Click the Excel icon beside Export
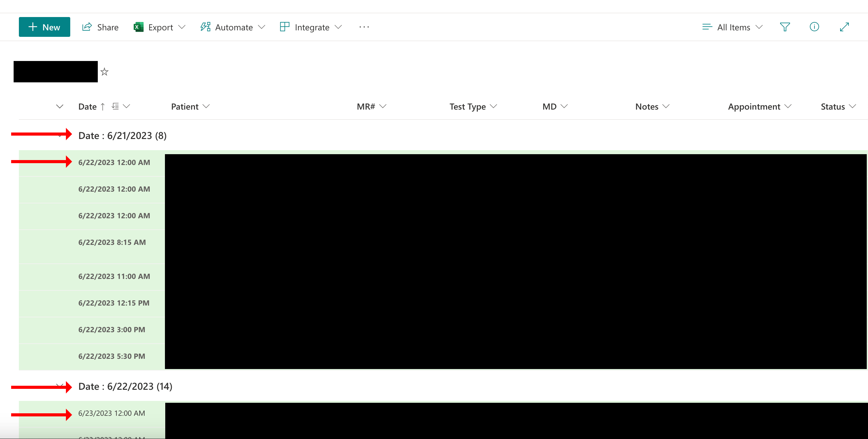Viewport: 868px width, 439px height. click(139, 27)
